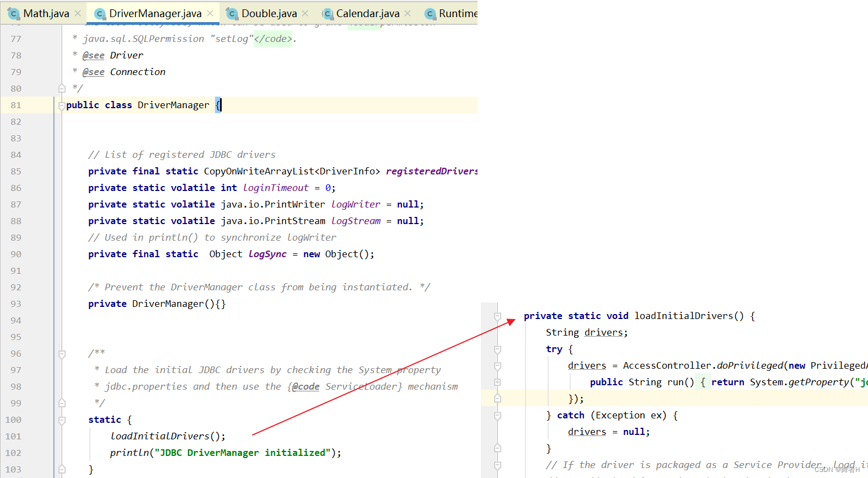Image resolution: width=868 pixels, height=478 pixels.
Task: Open the Calendar.java tab
Action: pyautogui.click(x=368, y=13)
